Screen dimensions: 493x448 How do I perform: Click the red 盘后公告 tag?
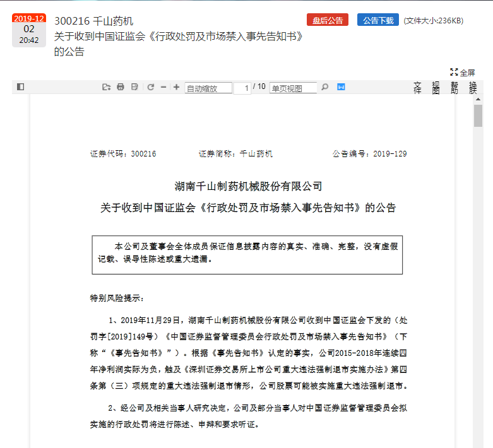coord(328,20)
